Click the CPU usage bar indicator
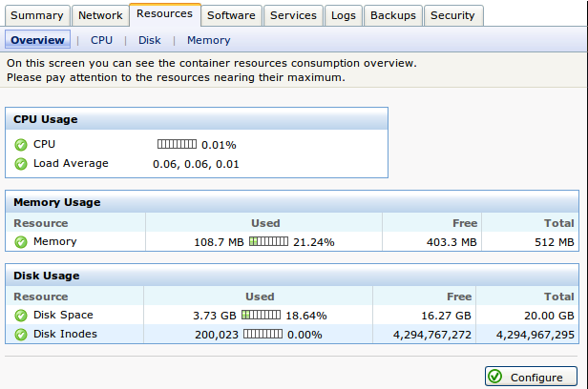Viewport: 588px width, 389px height. tap(177, 145)
